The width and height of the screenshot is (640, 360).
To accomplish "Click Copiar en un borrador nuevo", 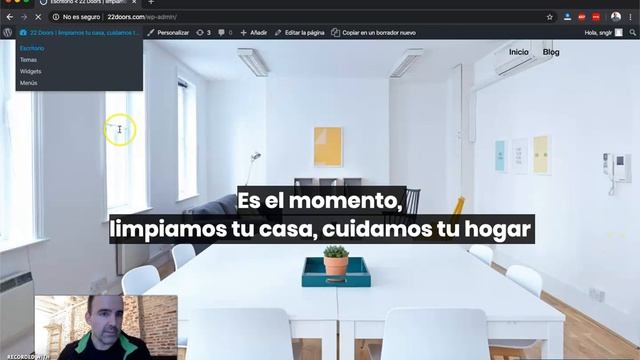I will [379, 33].
